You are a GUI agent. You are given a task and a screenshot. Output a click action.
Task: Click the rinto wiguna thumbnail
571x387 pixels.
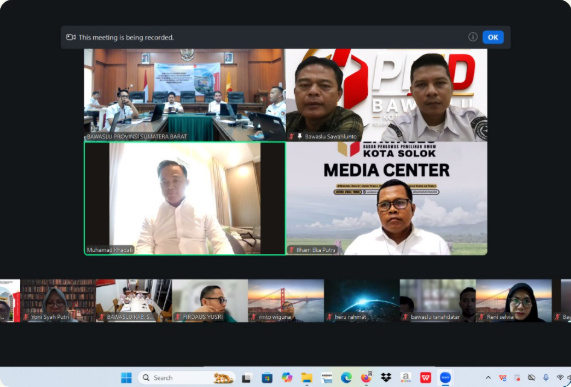click(x=286, y=300)
